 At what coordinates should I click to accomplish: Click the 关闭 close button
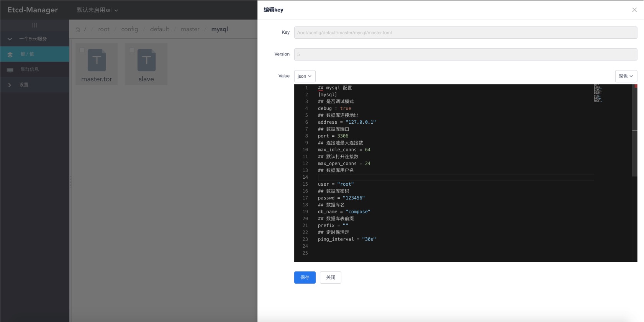[330, 277]
